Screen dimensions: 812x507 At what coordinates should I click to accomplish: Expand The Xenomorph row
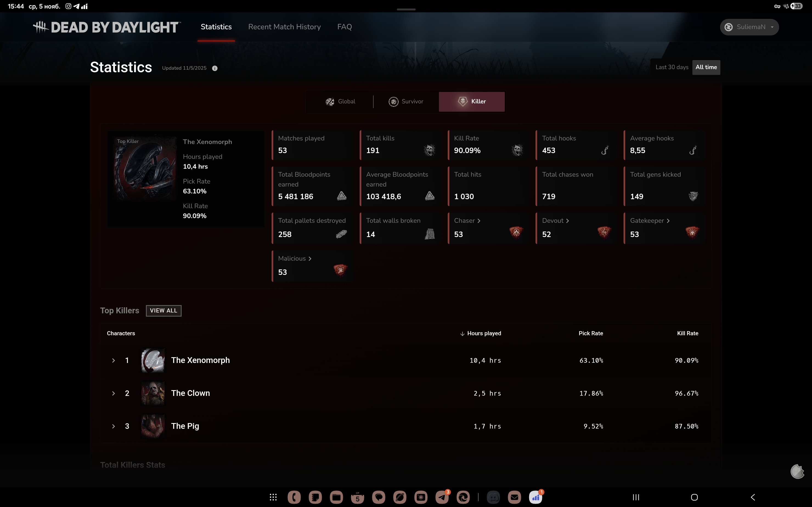tap(113, 360)
